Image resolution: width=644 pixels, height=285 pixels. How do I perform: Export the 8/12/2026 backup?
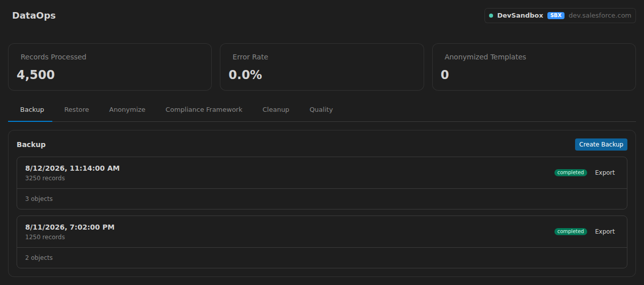coord(605,173)
